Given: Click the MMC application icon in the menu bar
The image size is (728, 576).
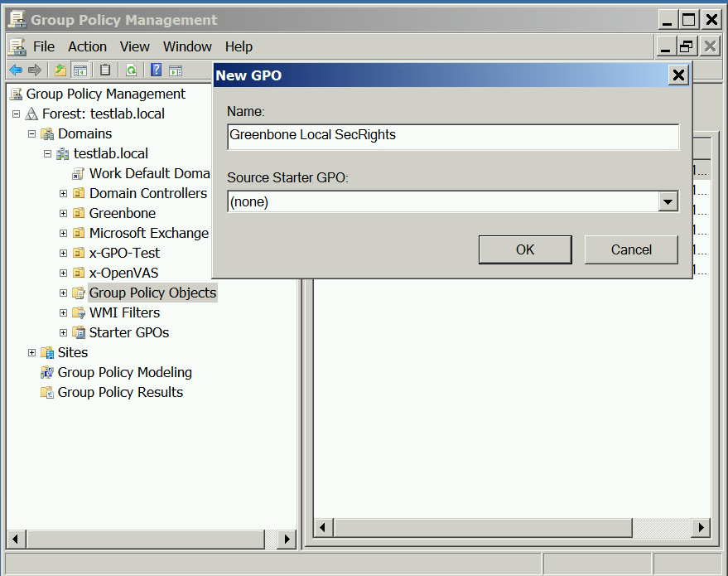Looking at the screenshot, I should coord(17,47).
